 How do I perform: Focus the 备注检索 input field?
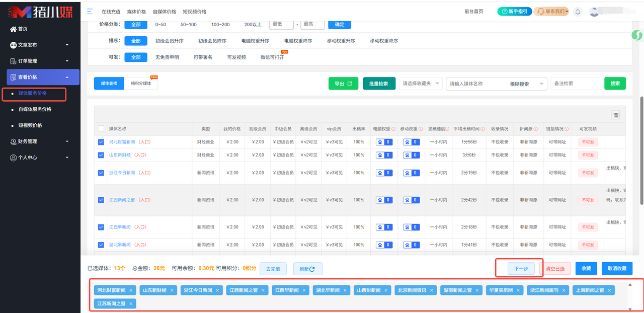(576, 84)
